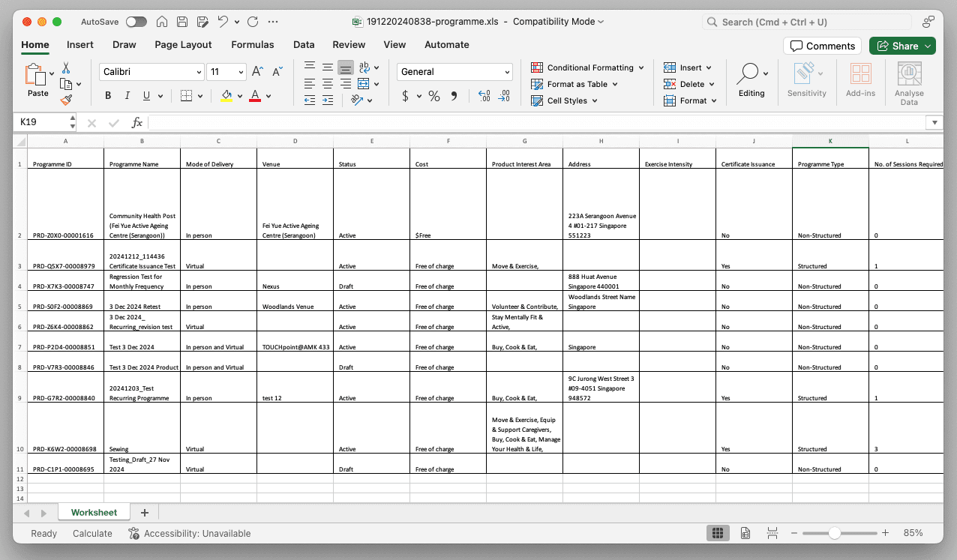Expand the formula bar
This screenshot has height=560, width=957.
pyautogui.click(x=934, y=122)
